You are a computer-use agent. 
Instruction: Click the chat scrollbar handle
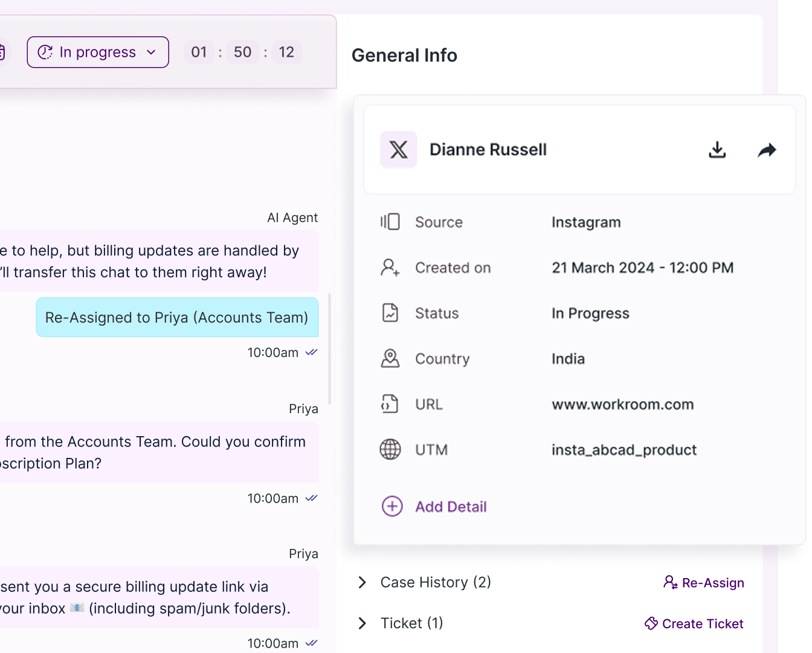329,349
